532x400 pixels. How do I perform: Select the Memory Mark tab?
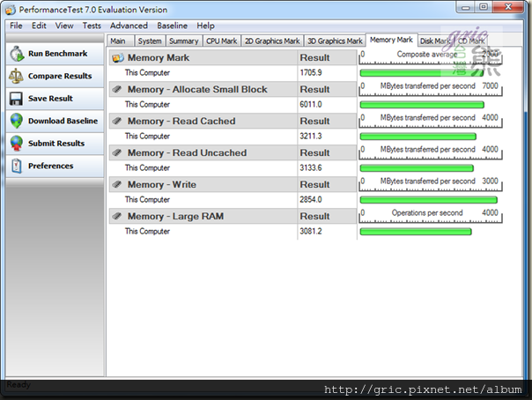[x=391, y=40]
